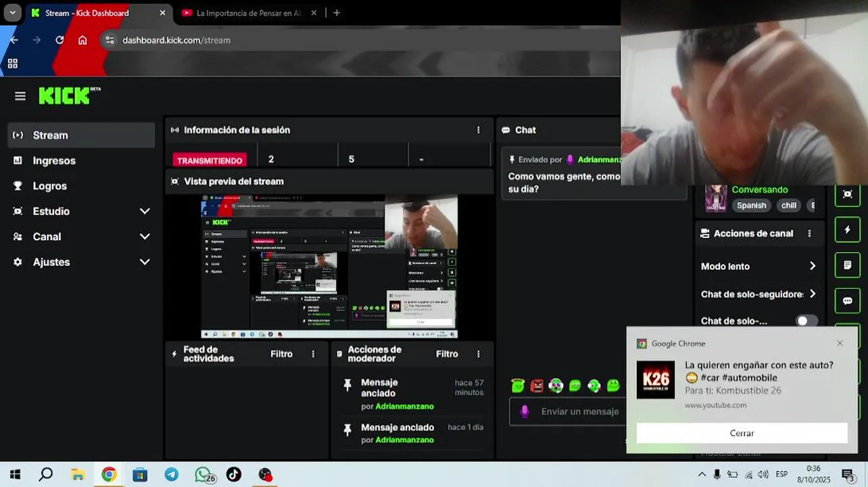Click the chill tag
Viewport: 868px width, 487px height.
[x=789, y=206]
